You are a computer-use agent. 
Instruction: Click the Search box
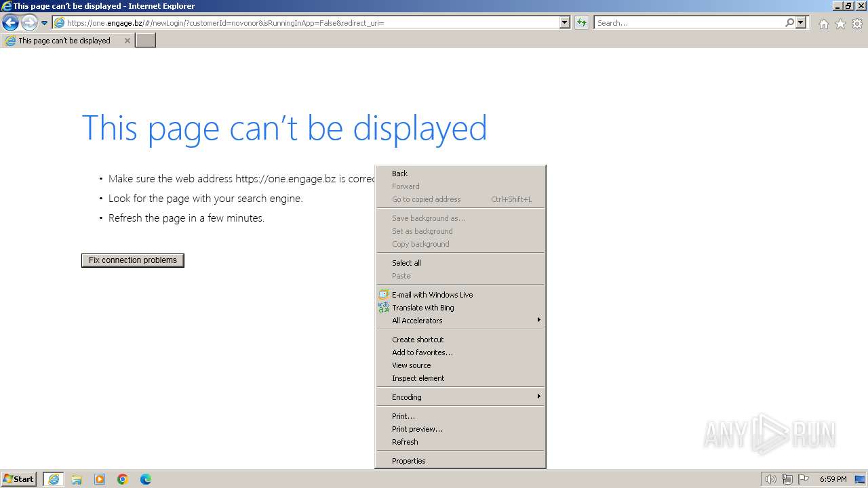[x=689, y=22]
